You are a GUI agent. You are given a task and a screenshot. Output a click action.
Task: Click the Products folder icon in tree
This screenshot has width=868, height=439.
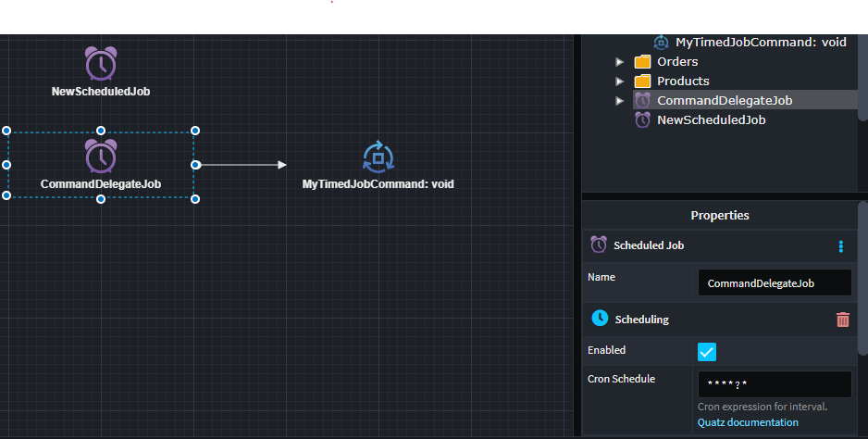tap(642, 82)
